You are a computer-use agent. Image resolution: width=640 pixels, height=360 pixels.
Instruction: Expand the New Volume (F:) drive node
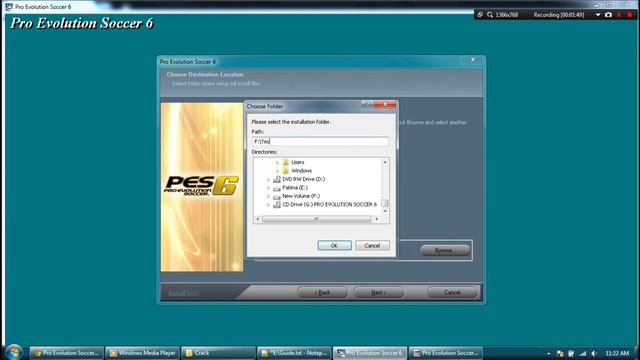coord(269,196)
